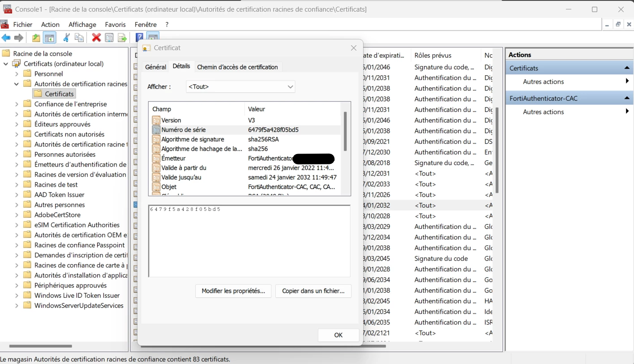The width and height of the screenshot is (634, 364).
Task: Expand the Confiance de l'entreprise node
Action: point(17,104)
